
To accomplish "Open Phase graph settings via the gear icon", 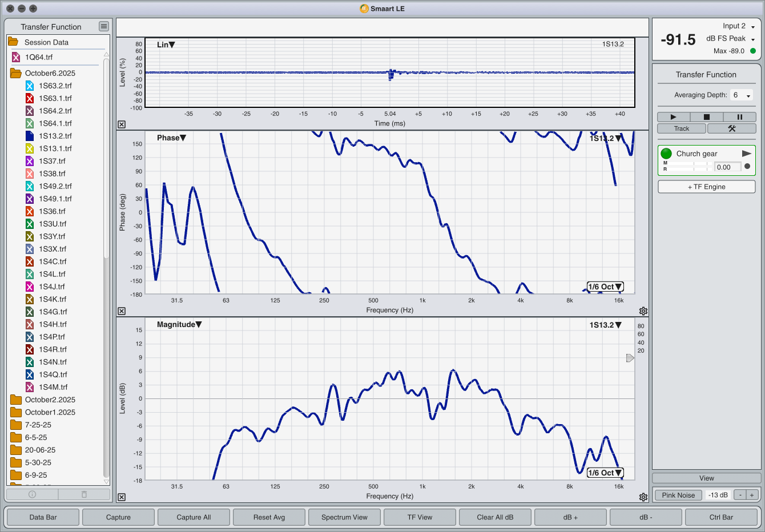I will 643,311.
